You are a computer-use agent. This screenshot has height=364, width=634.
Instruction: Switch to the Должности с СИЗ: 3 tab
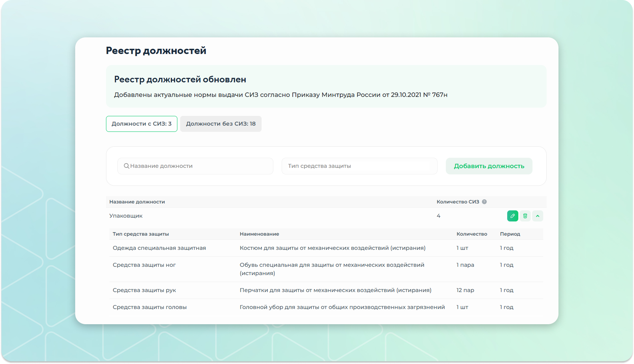[141, 124]
